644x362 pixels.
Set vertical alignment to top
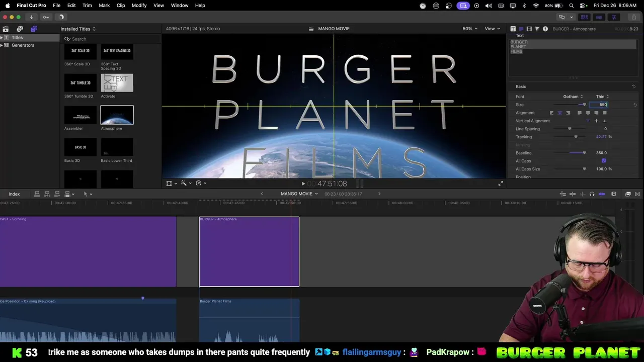pyautogui.click(x=588, y=121)
